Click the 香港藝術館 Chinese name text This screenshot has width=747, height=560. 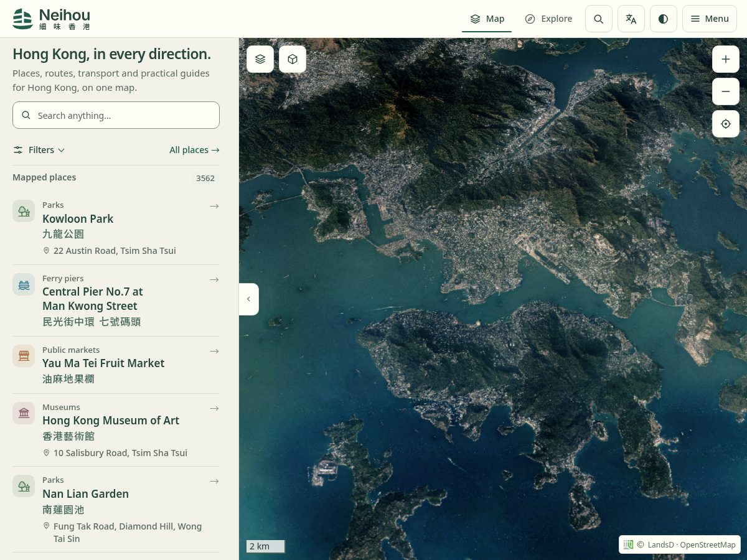[68, 436]
